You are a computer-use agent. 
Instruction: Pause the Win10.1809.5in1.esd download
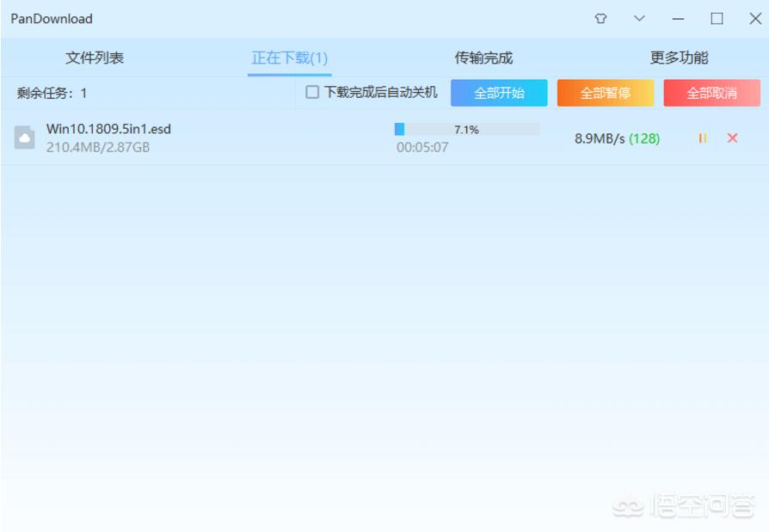(x=703, y=138)
